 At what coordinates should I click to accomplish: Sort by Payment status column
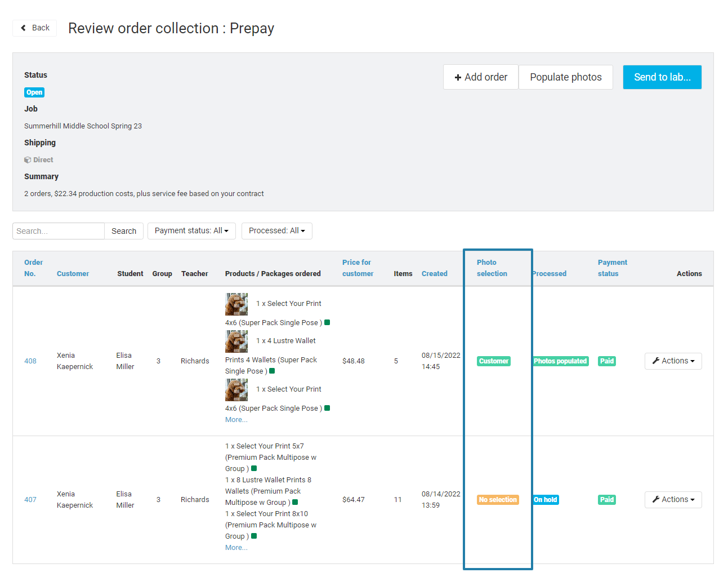coord(612,268)
